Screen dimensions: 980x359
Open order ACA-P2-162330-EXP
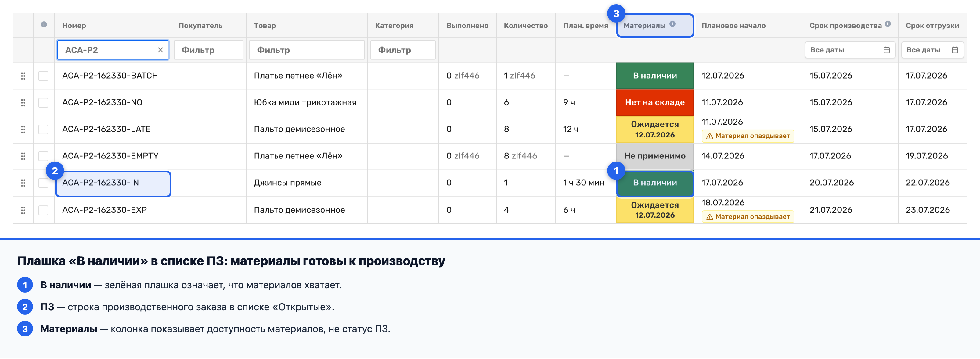[x=104, y=210]
